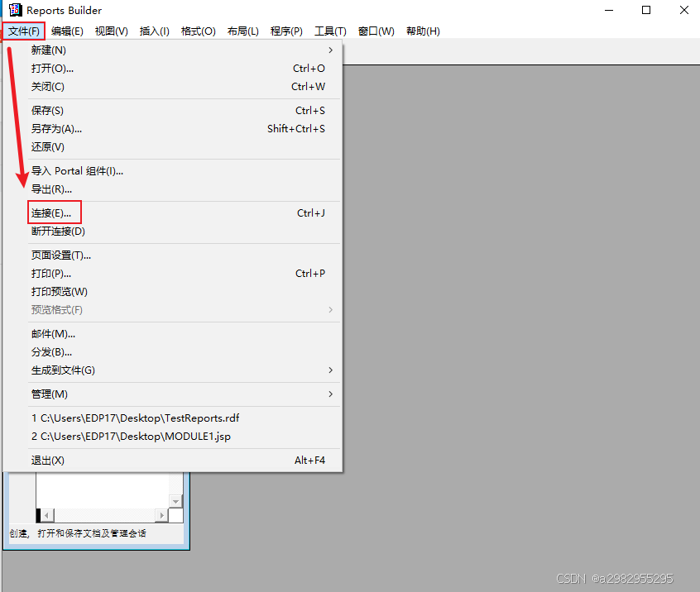Open the 编辑(E) menu
Screen dimensions: 700x592
67,31
